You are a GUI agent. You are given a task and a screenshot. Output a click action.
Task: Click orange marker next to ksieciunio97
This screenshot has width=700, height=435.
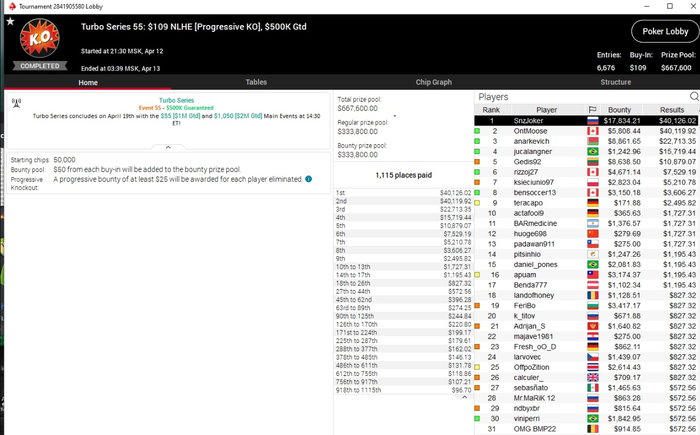tap(477, 182)
